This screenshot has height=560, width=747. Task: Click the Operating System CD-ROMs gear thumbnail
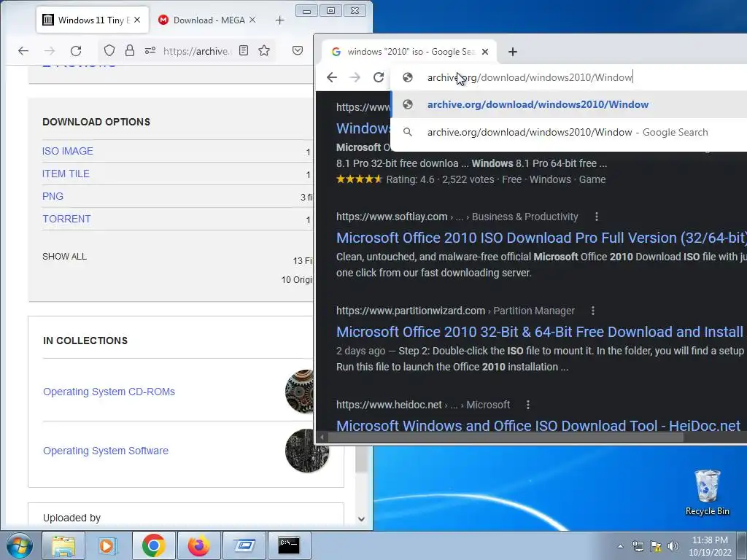(x=299, y=392)
